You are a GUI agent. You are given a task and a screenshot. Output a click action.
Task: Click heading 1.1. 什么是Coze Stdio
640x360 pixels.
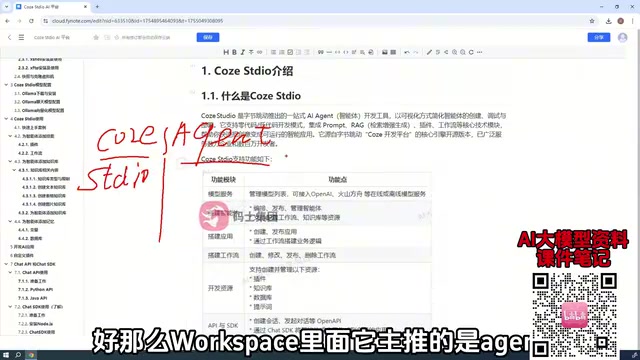[x=251, y=96]
